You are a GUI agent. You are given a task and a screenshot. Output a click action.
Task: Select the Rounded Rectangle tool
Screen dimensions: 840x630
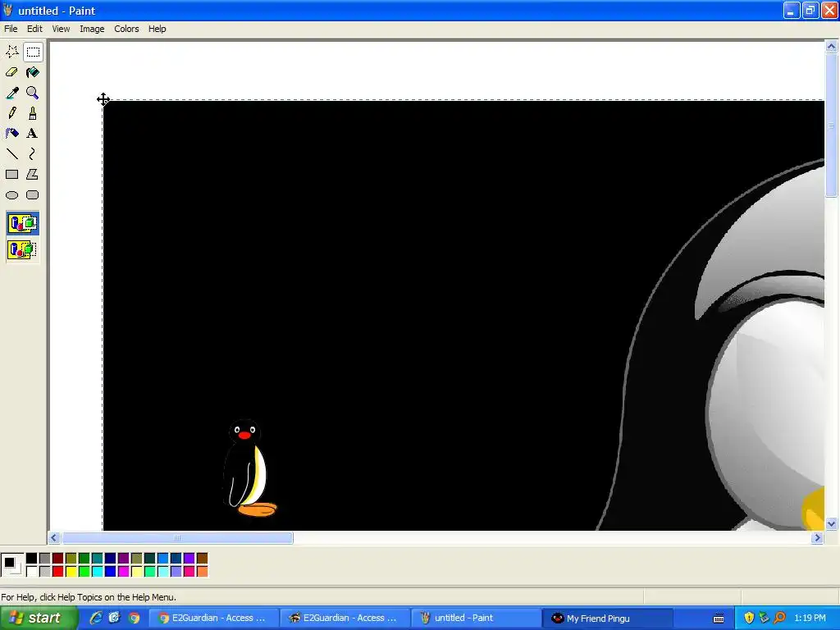pyautogui.click(x=33, y=195)
